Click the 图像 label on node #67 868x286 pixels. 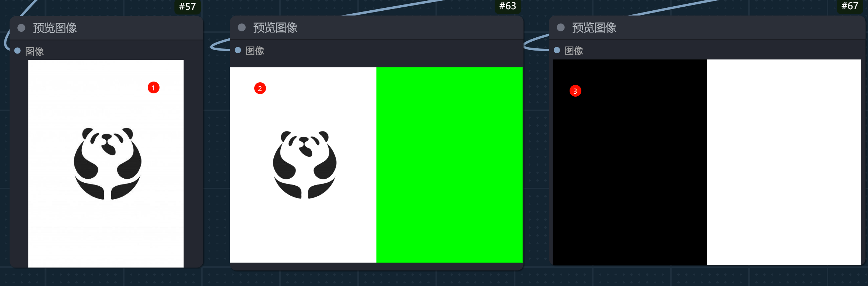point(574,51)
